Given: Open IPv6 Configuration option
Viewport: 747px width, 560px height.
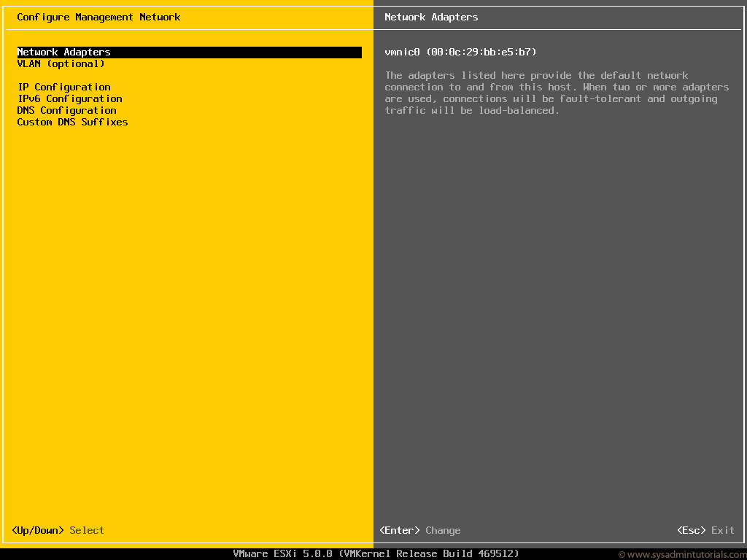Looking at the screenshot, I should coord(69,98).
